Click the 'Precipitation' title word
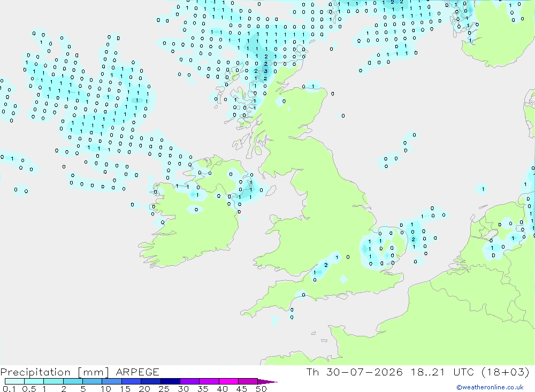The height and width of the screenshot is (392, 535). [x=35, y=372]
